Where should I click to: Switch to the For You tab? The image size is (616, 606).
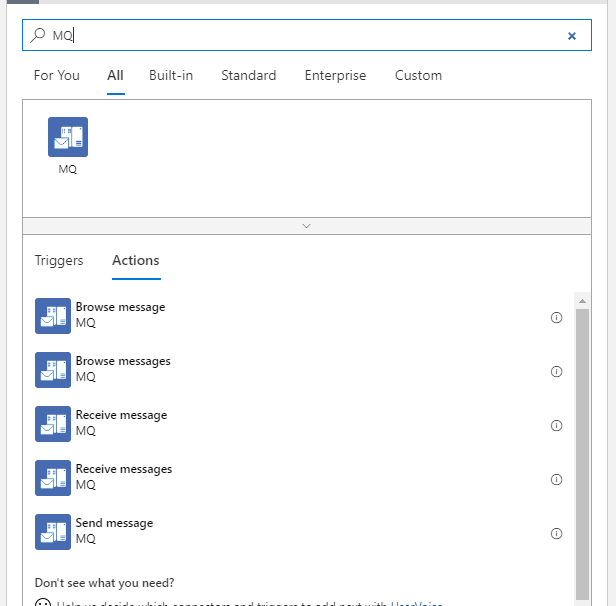point(57,75)
